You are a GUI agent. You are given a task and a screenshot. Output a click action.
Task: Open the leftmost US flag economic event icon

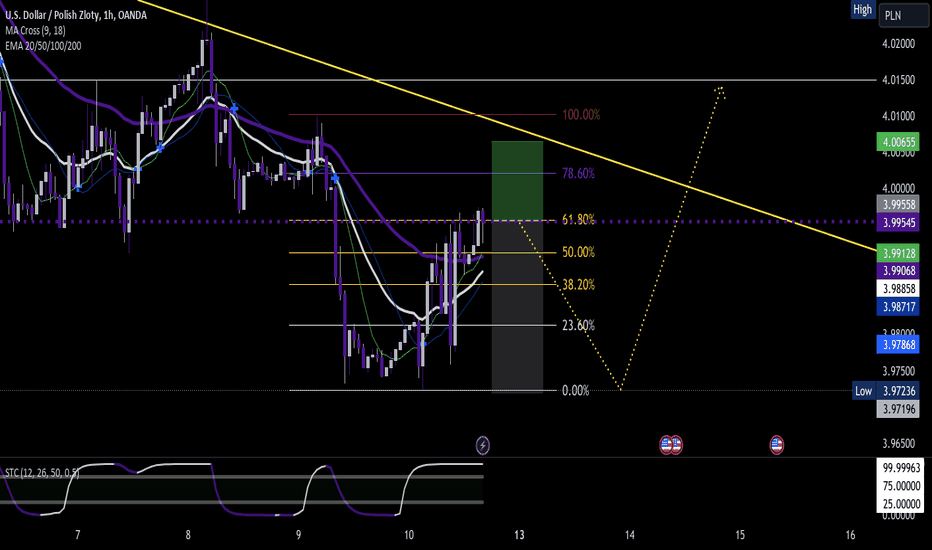click(666, 444)
